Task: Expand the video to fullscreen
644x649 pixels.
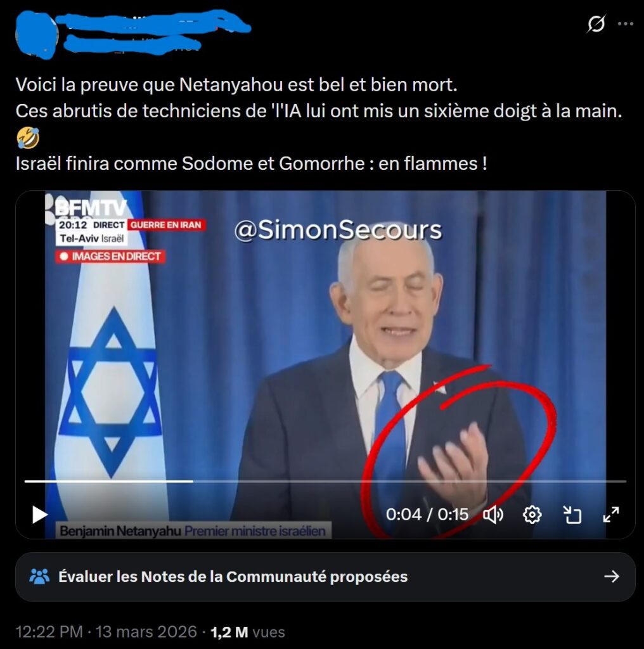Action: click(611, 515)
